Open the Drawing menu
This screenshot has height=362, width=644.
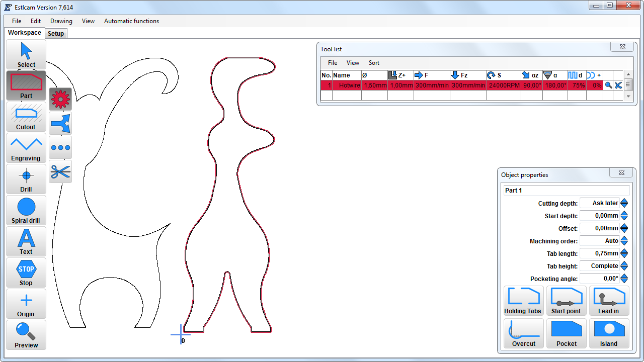(x=61, y=21)
